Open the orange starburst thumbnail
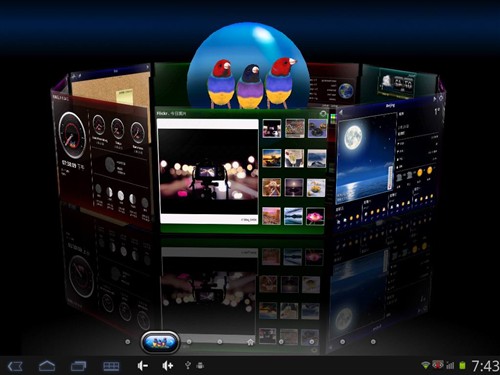Screen dimensions: 500x375 (271, 187)
